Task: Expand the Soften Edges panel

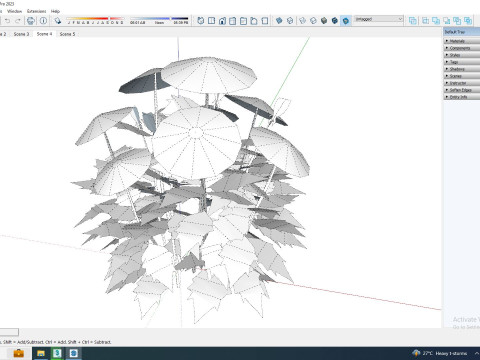Action: point(462,90)
